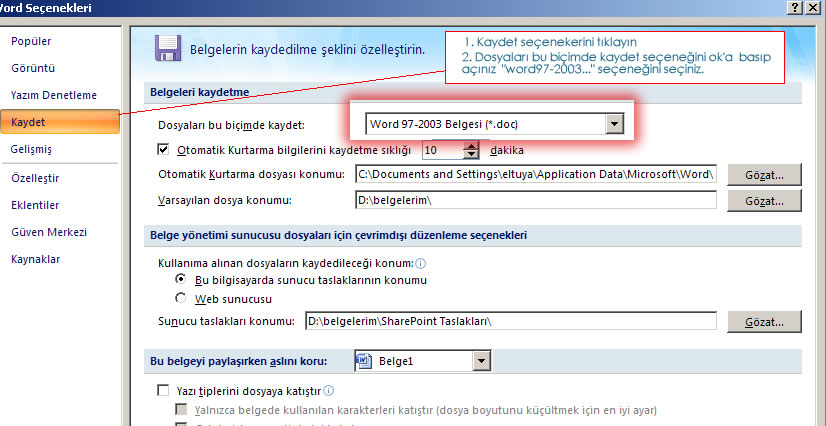Click the help question mark button
The width and height of the screenshot is (826, 426).
click(x=794, y=7)
